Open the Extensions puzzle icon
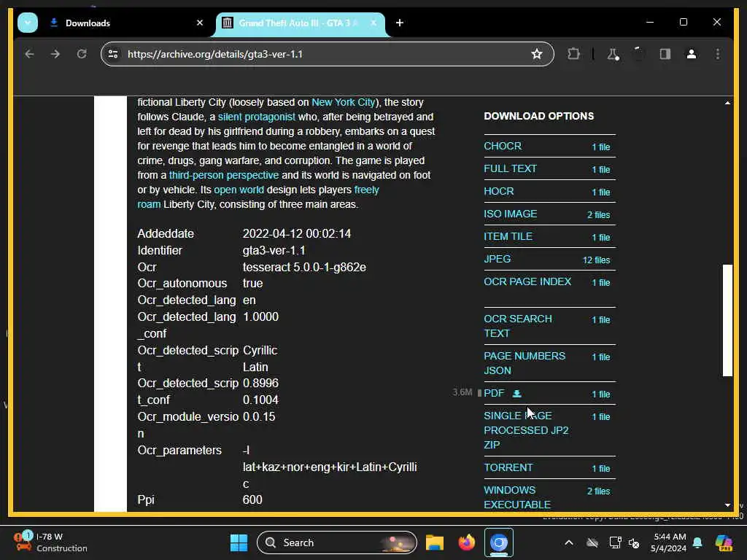 pos(573,54)
